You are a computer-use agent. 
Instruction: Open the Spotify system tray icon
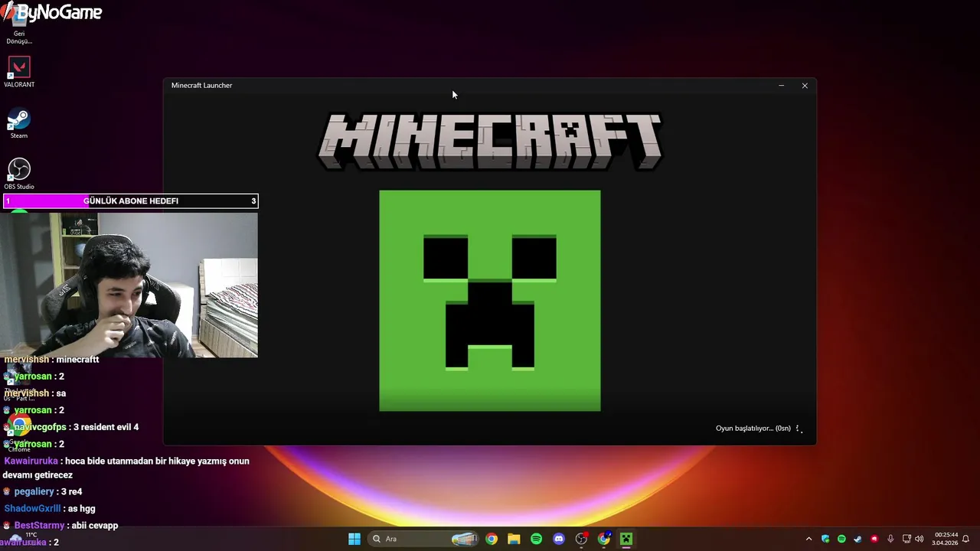coord(841,539)
